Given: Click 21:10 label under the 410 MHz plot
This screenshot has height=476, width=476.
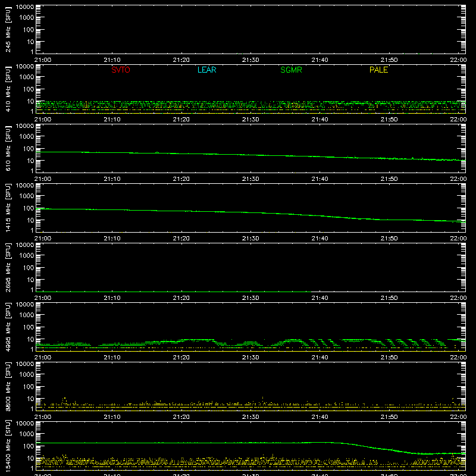Looking at the screenshot, I should click(112, 120).
